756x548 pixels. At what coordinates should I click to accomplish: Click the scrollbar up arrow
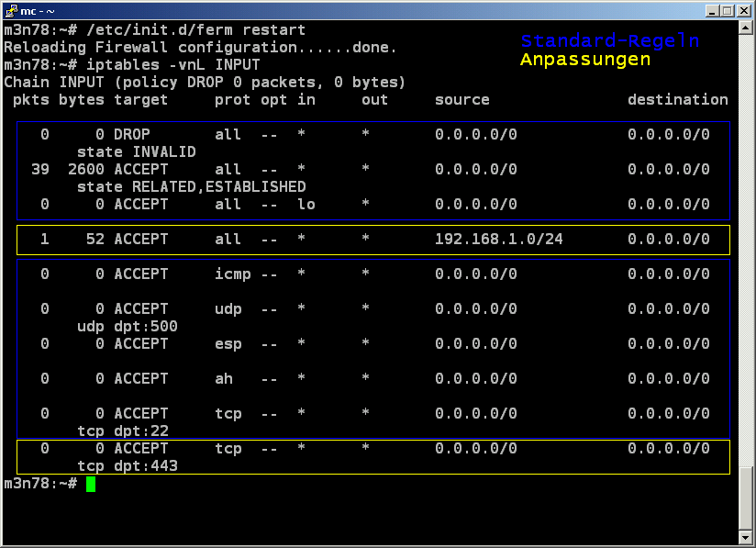coord(746,30)
